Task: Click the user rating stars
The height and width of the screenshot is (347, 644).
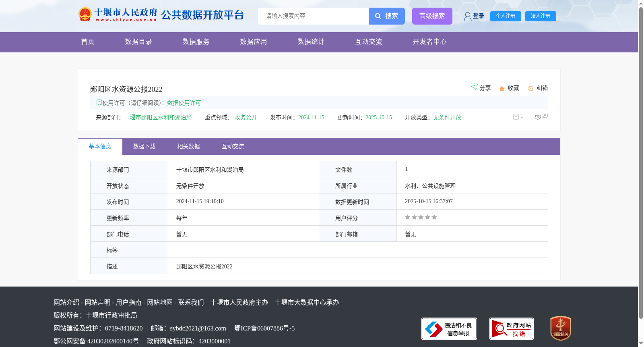Action: tap(421, 217)
